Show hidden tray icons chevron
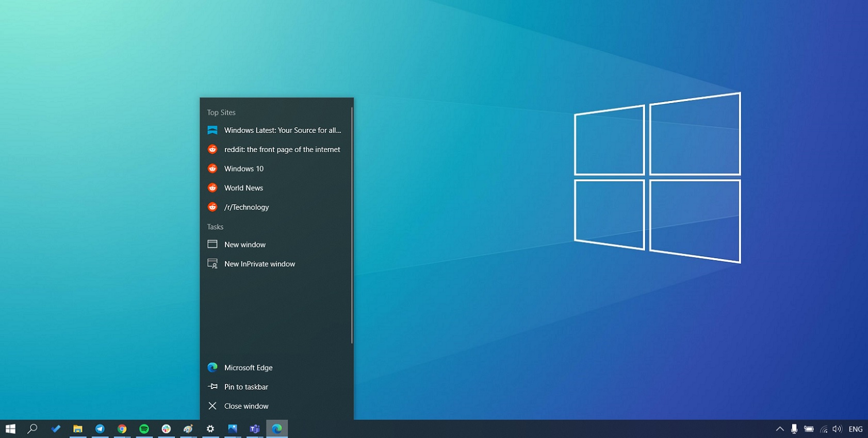Screen dimensions: 868x438 (x=780, y=429)
